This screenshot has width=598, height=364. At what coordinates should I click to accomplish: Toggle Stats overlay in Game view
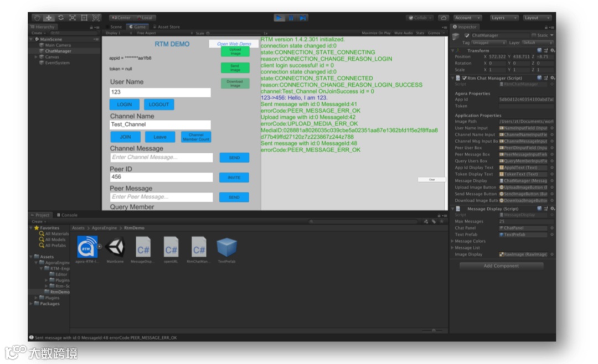point(420,33)
